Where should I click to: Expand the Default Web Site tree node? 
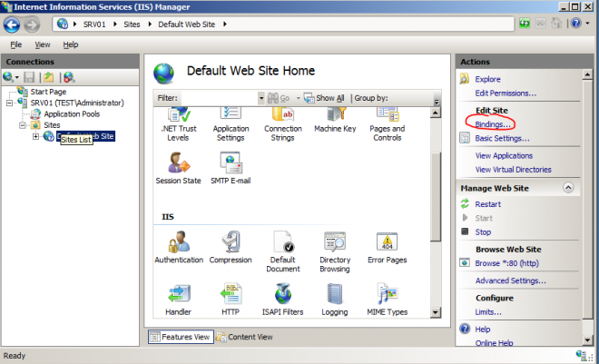36,136
